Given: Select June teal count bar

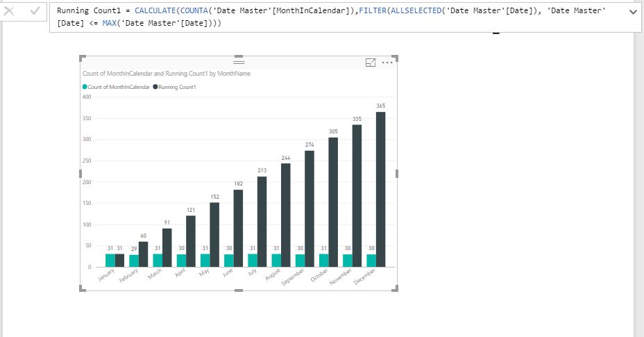Looking at the screenshot, I should pos(229,261).
